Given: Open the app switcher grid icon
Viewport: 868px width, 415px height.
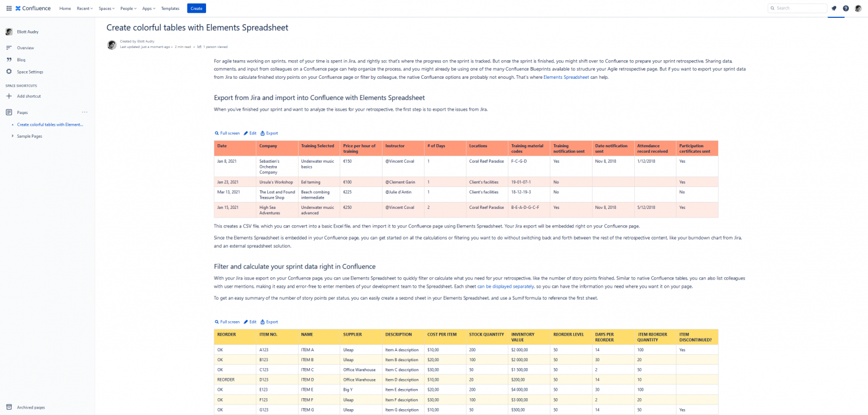Looking at the screenshot, I should (x=9, y=8).
